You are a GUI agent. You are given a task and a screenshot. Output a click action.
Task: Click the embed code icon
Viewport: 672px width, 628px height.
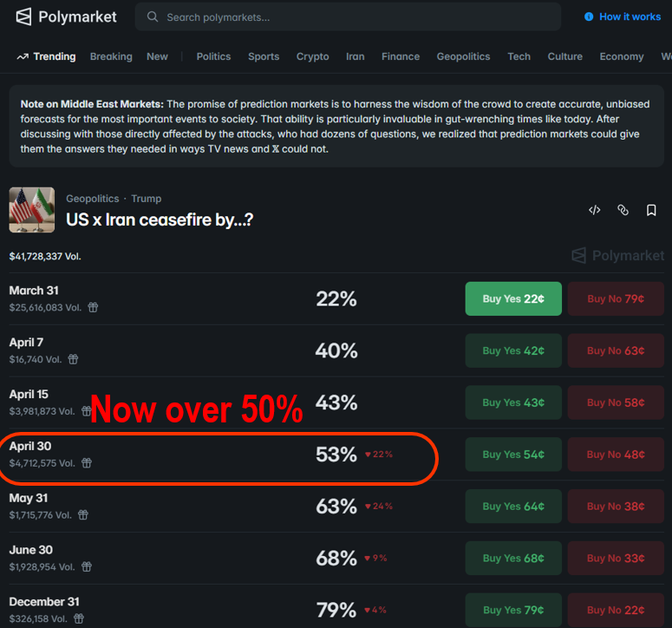[x=595, y=210]
